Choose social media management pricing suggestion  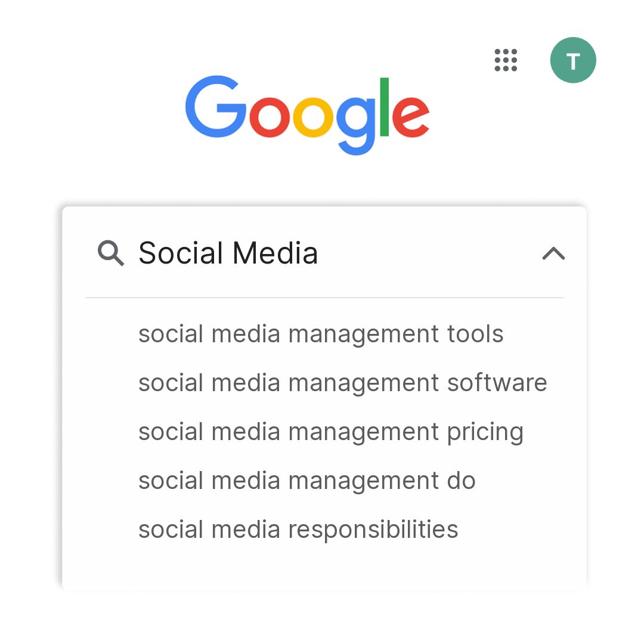tap(330, 431)
